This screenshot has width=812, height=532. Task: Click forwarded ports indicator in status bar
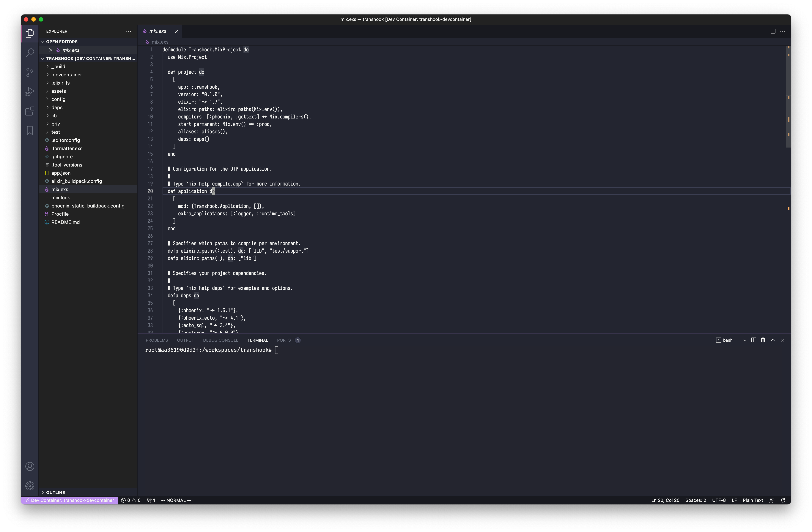click(x=151, y=500)
